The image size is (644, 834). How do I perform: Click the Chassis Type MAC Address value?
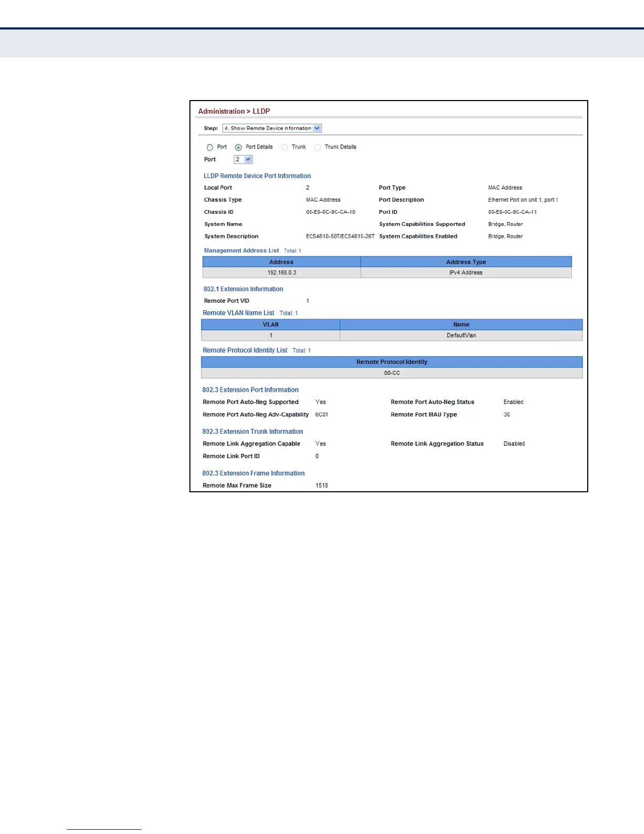click(323, 200)
